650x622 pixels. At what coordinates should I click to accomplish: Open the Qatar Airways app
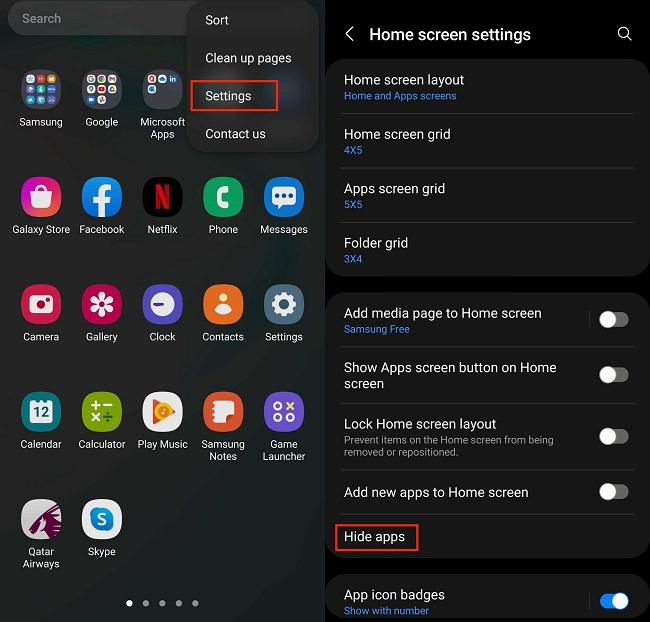[41, 519]
